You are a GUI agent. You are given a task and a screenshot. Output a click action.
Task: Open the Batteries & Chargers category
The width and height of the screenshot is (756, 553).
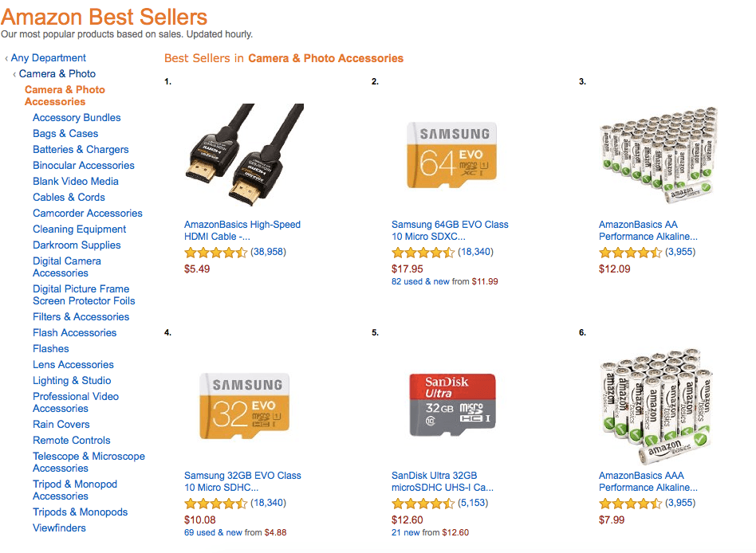click(x=81, y=149)
